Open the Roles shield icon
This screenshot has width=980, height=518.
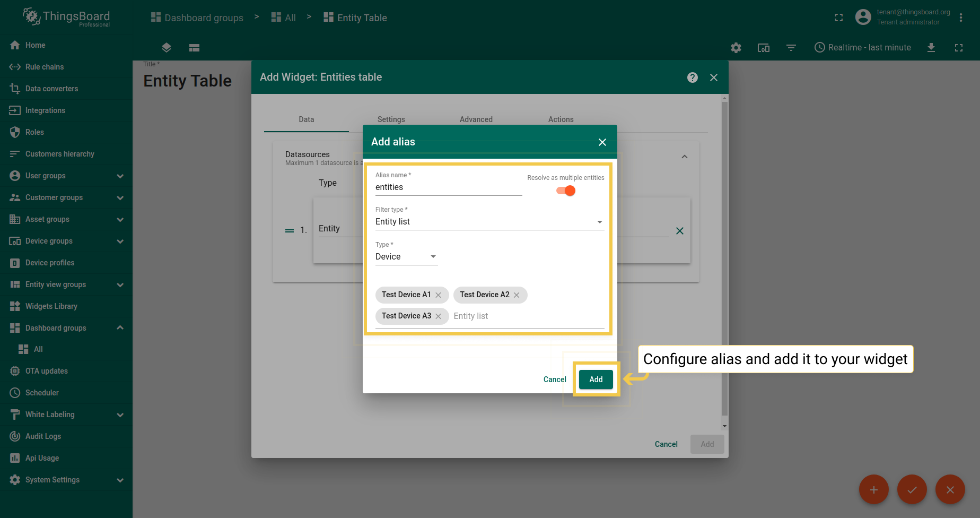[x=15, y=132]
